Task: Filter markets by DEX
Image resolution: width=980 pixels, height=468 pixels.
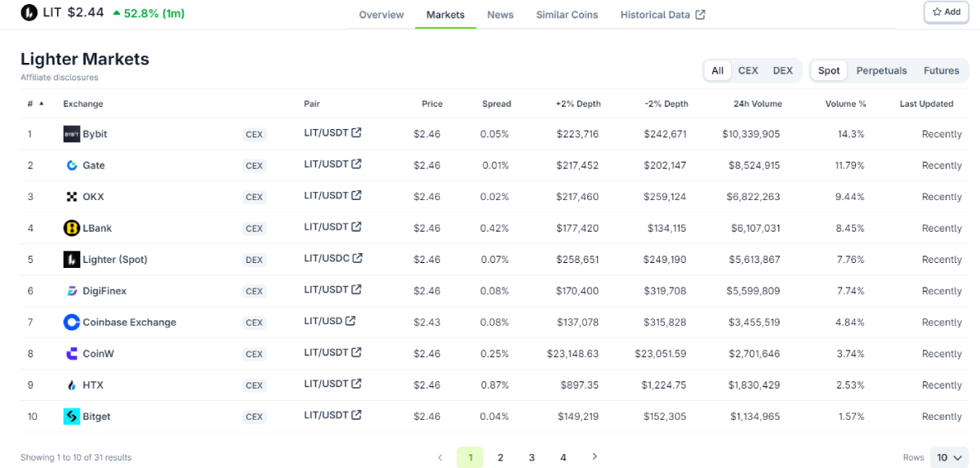Action: coord(782,70)
